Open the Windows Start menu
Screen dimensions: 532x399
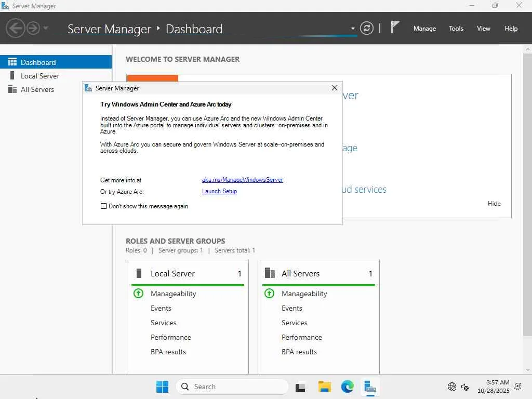[x=162, y=387]
